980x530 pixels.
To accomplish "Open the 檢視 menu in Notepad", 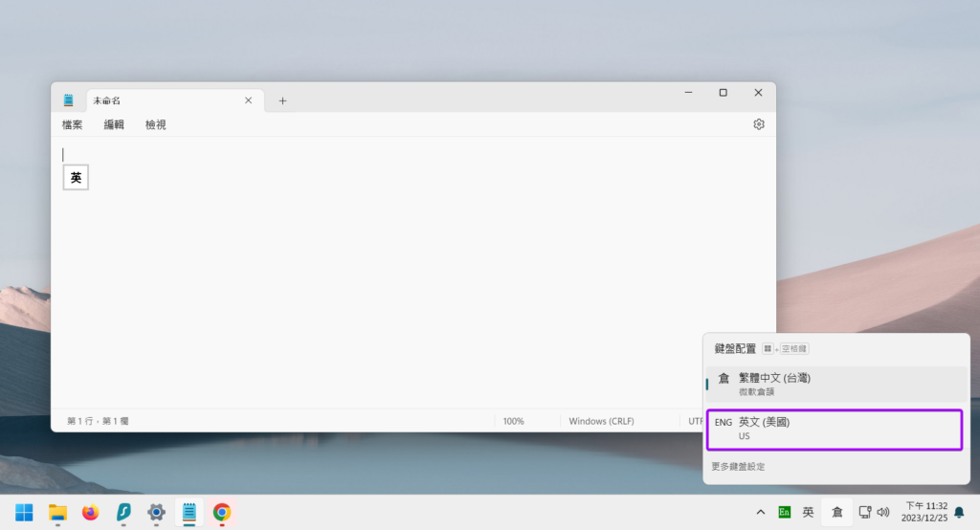I will (156, 124).
